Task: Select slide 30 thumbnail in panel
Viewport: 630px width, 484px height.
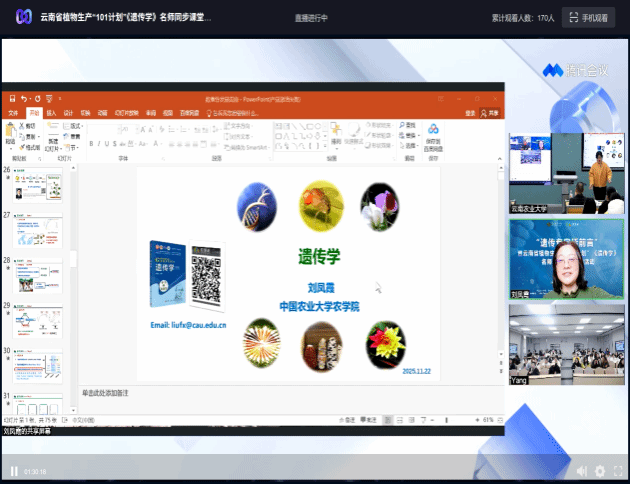Action: [38, 364]
